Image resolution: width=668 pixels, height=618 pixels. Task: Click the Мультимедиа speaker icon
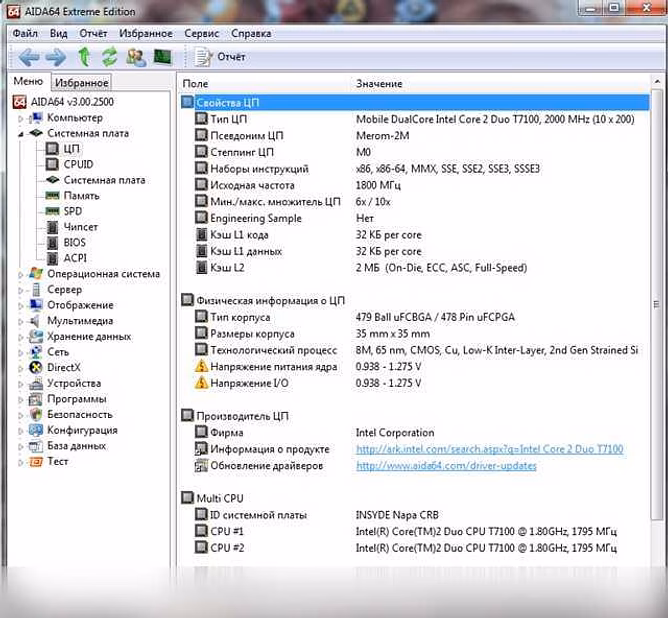pyautogui.click(x=35, y=321)
